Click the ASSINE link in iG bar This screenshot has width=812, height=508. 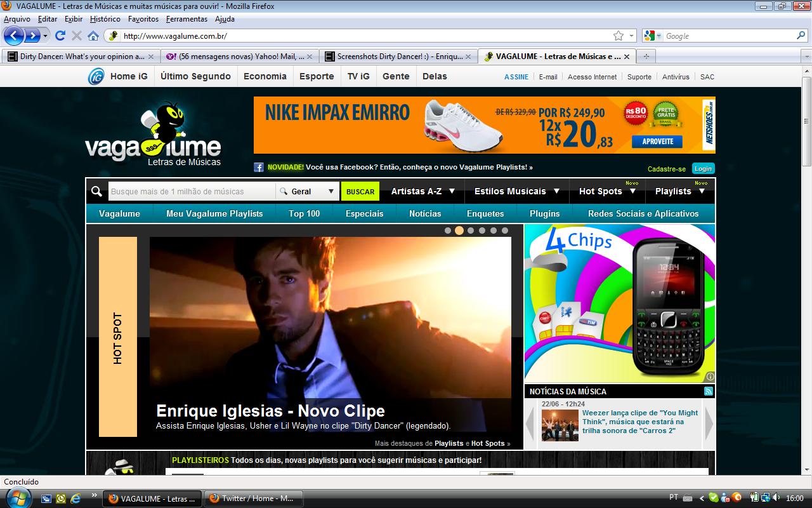click(x=516, y=77)
